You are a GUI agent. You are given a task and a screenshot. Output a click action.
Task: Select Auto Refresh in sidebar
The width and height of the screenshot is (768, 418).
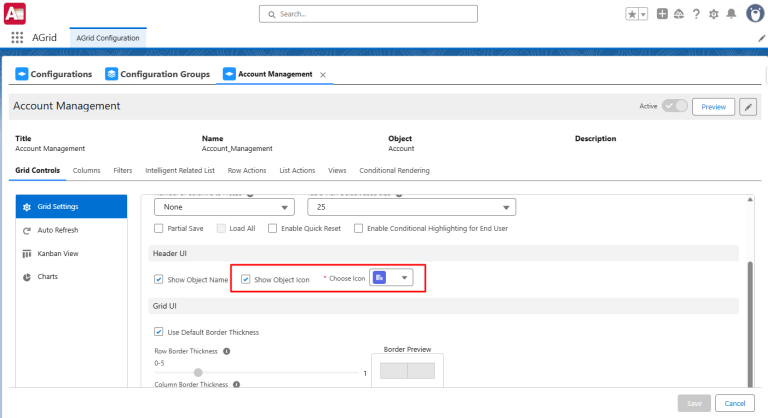coord(72,230)
